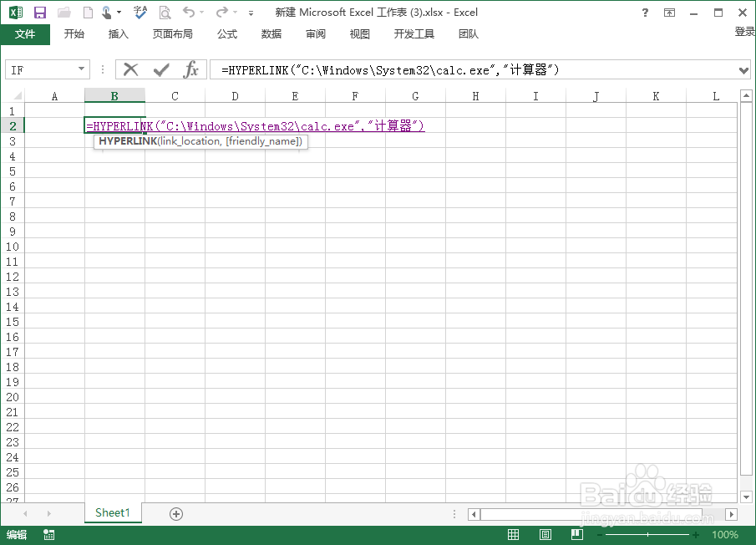Click the 登录 sign-in link

click(744, 32)
